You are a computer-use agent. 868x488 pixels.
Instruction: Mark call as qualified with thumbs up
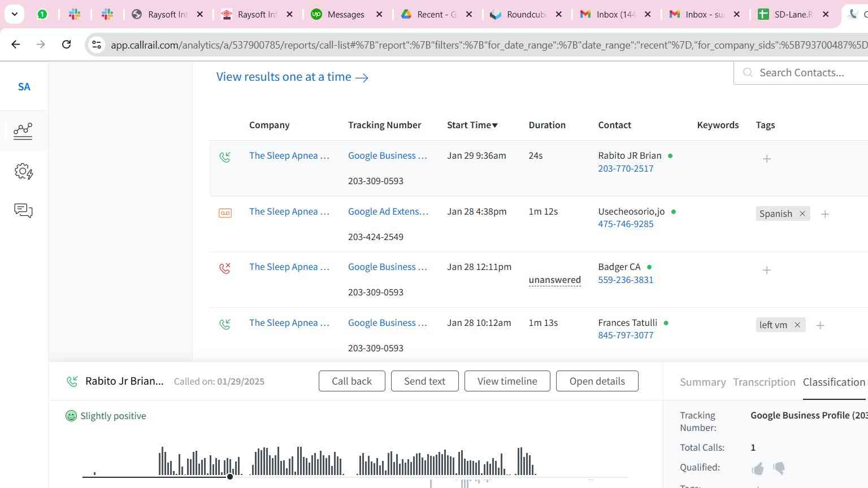click(x=758, y=468)
